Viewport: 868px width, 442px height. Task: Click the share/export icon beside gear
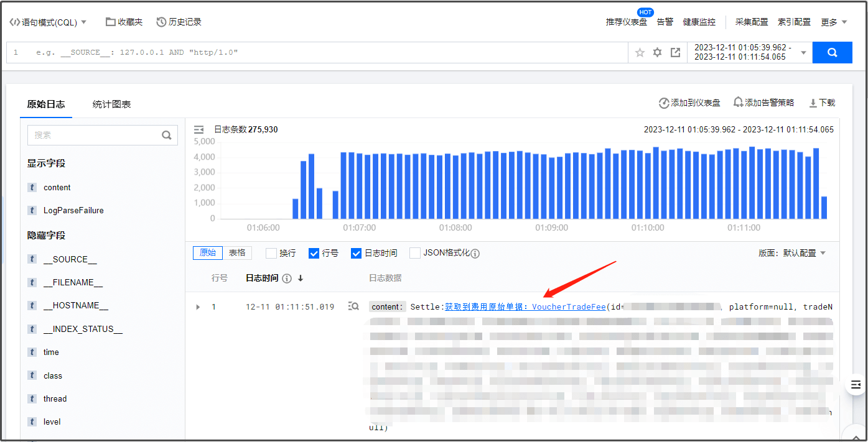[675, 53]
